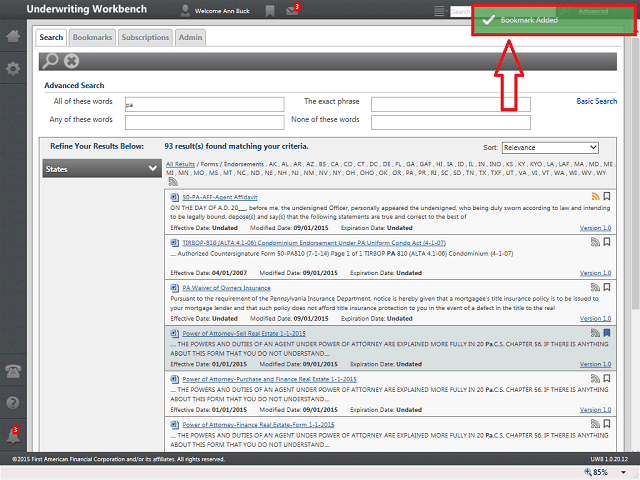Image resolution: width=640 pixels, height=480 pixels.
Task: Remove bookmark on Power of Attorney-Sell Real Estate
Action: tap(607, 333)
